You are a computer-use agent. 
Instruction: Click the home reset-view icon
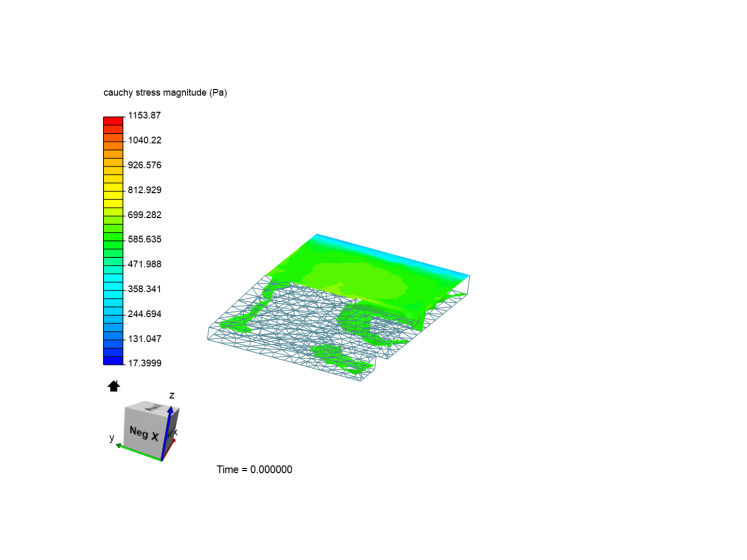[114, 386]
